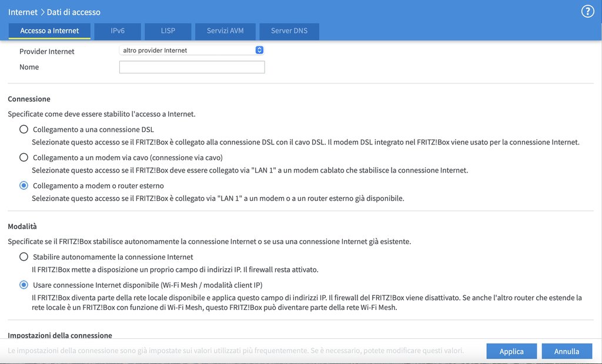
Task: Click the Connessione section heading
Action: coord(29,99)
